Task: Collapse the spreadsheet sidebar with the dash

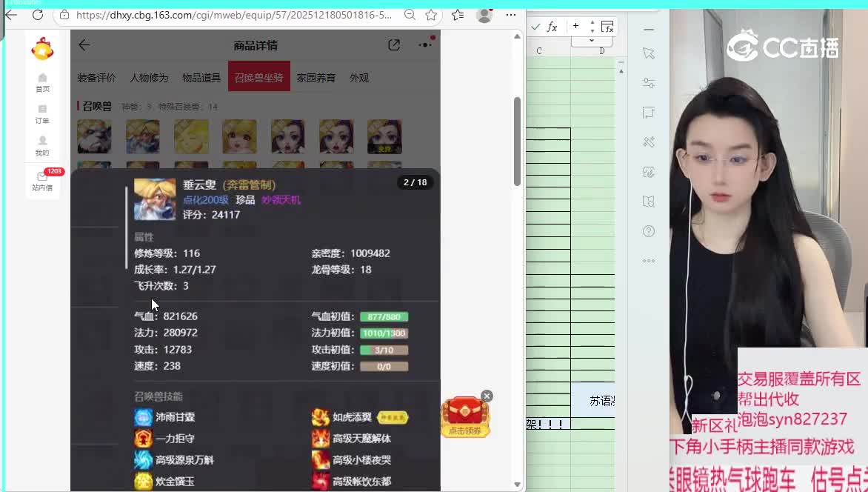Action: point(649,30)
